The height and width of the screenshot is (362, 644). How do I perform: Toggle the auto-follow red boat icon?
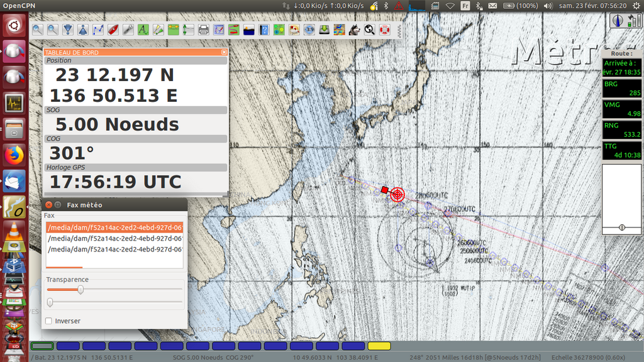[113, 30]
